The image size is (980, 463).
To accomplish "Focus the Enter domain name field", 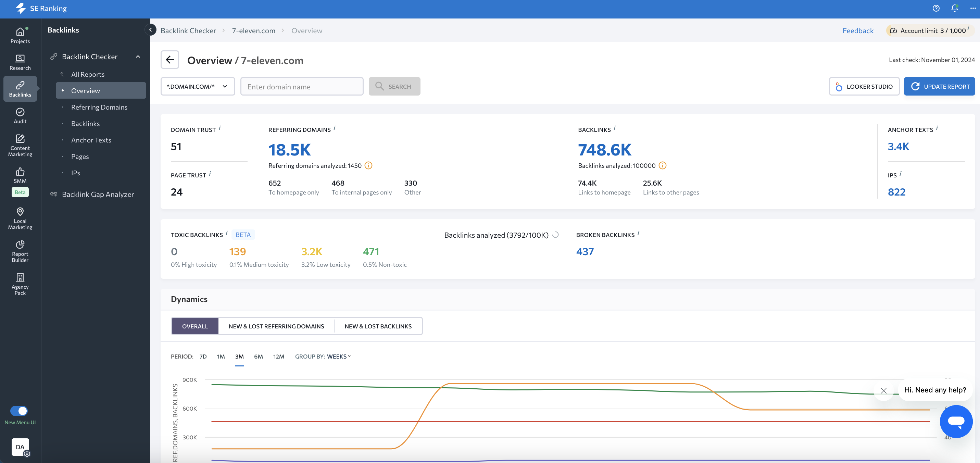I will (302, 86).
